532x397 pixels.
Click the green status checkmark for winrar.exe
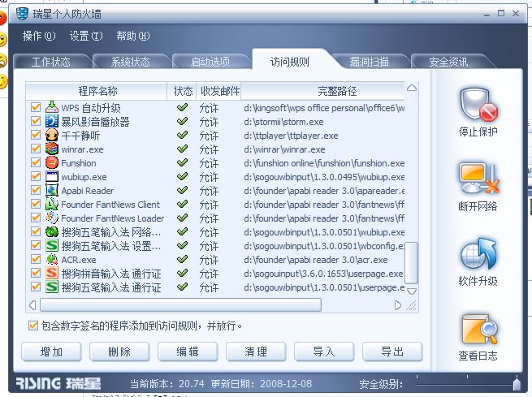(182, 149)
